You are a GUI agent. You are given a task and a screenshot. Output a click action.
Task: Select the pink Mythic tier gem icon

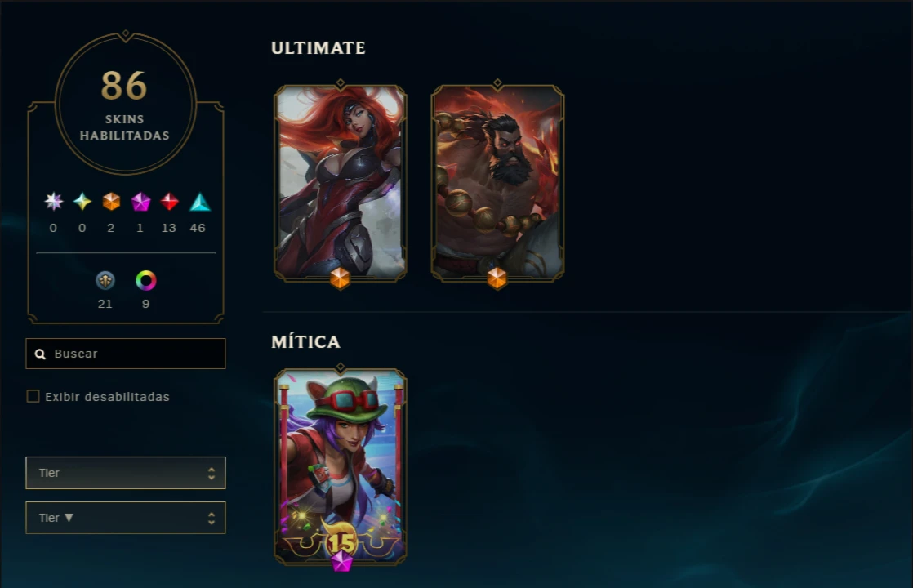[x=140, y=202]
